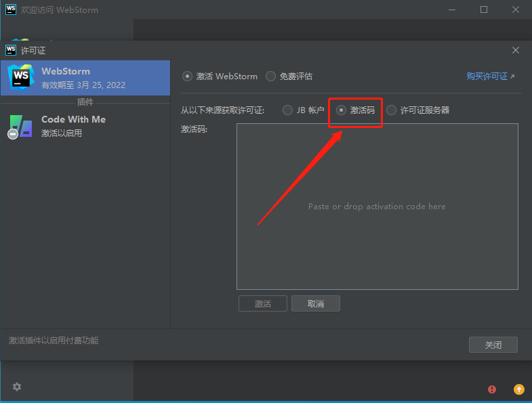Image resolution: width=532 pixels, height=403 pixels.
Task: Open the 购买许可证 link
Action: click(x=490, y=77)
